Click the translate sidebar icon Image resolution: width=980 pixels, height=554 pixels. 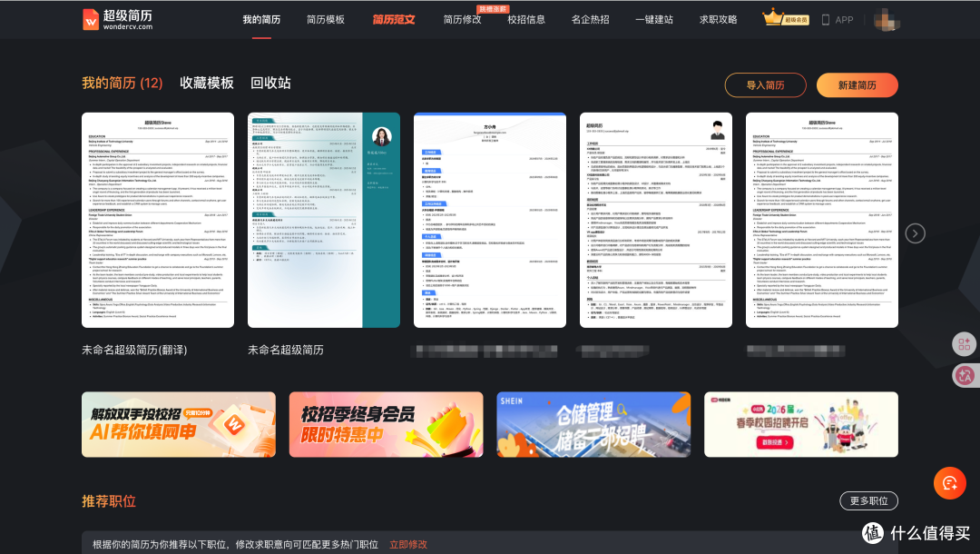(x=965, y=375)
